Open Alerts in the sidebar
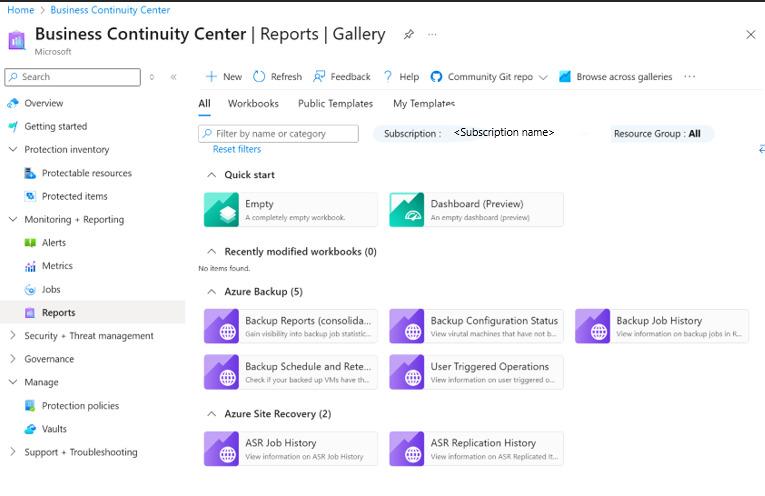765x496 pixels. (54, 242)
